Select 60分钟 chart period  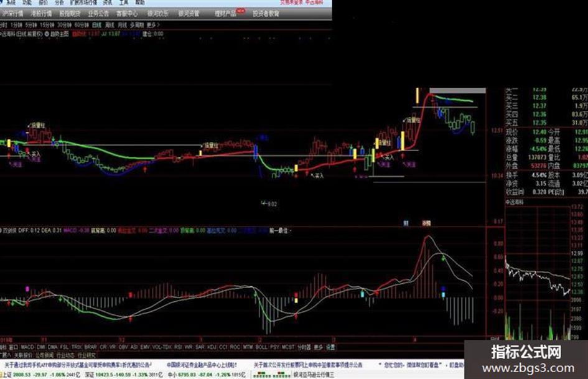82,25
